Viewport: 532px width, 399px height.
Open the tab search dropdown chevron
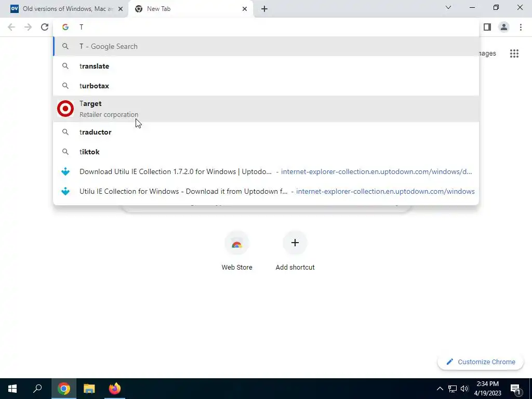[448, 7]
